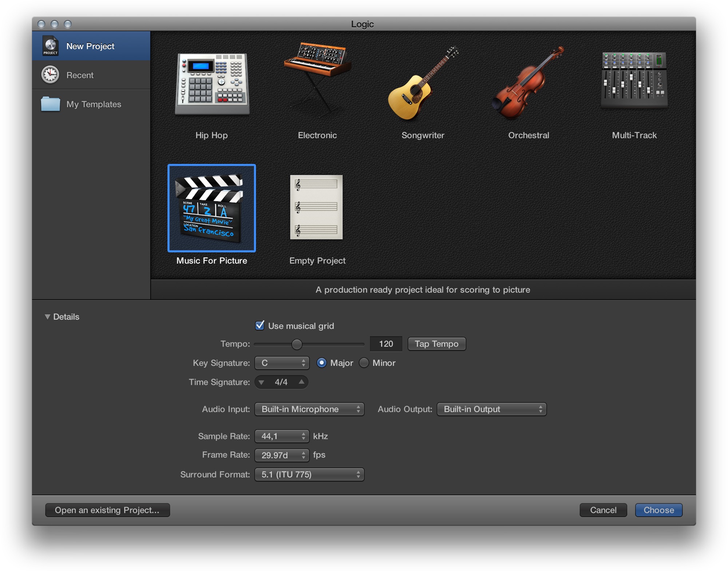Click the Multi-Track label text
Viewport: 728px width, 571px height.
coord(634,135)
